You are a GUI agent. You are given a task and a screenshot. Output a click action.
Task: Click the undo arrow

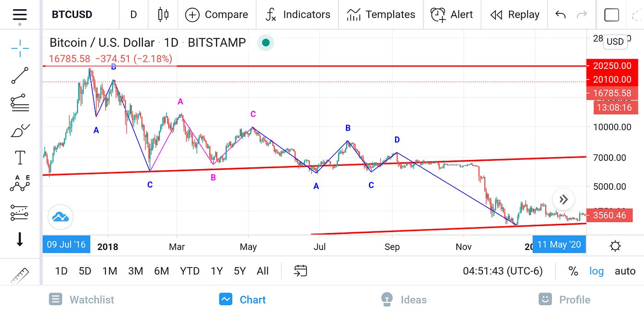(560, 14)
